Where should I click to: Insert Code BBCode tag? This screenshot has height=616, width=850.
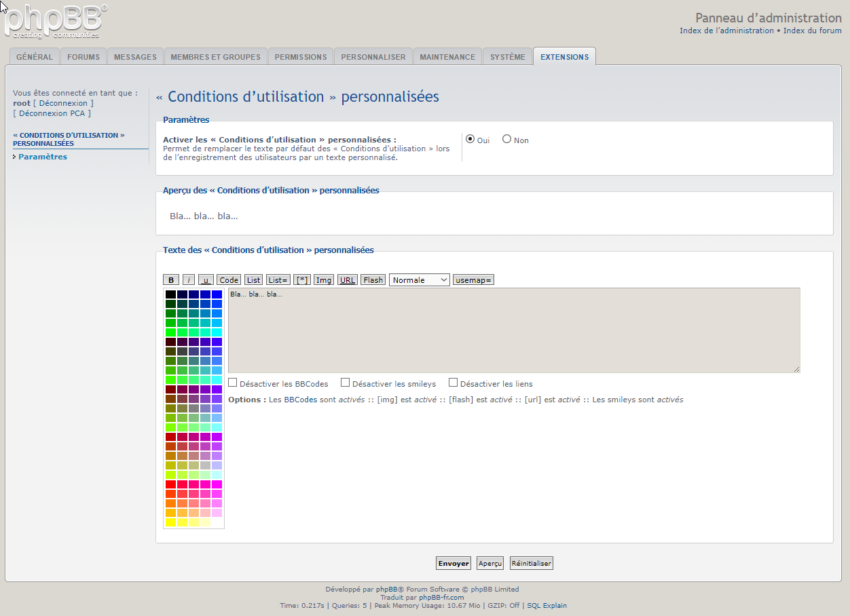point(229,280)
